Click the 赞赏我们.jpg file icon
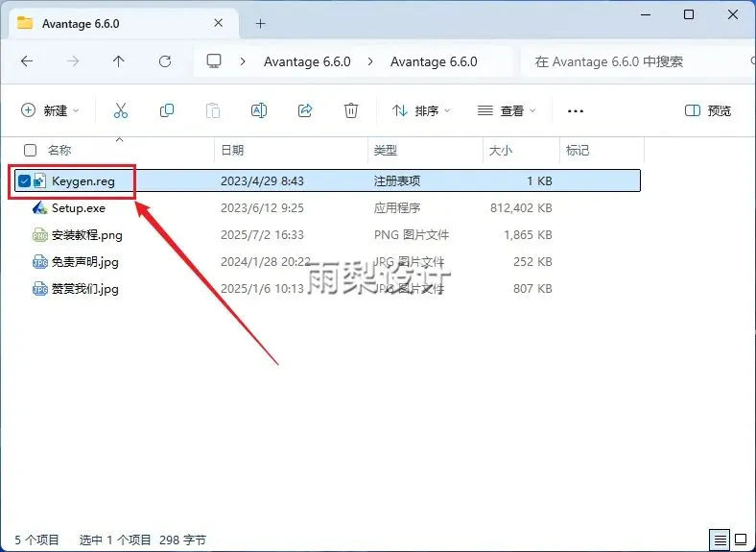 [39, 289]
